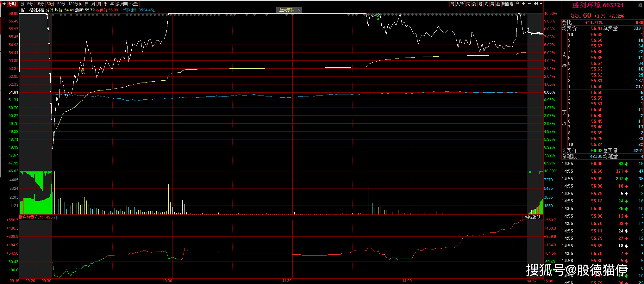Toggle the 委 indicator button
This screenshot has width=644, height=284.
(474, 4)
